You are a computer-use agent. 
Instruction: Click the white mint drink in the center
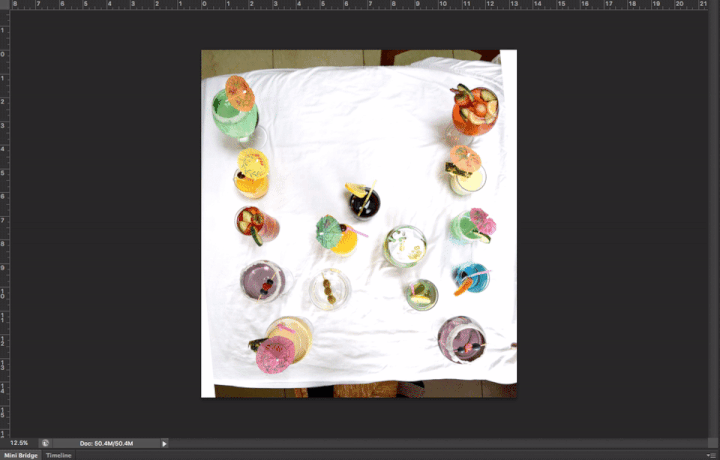coord(405,246)
